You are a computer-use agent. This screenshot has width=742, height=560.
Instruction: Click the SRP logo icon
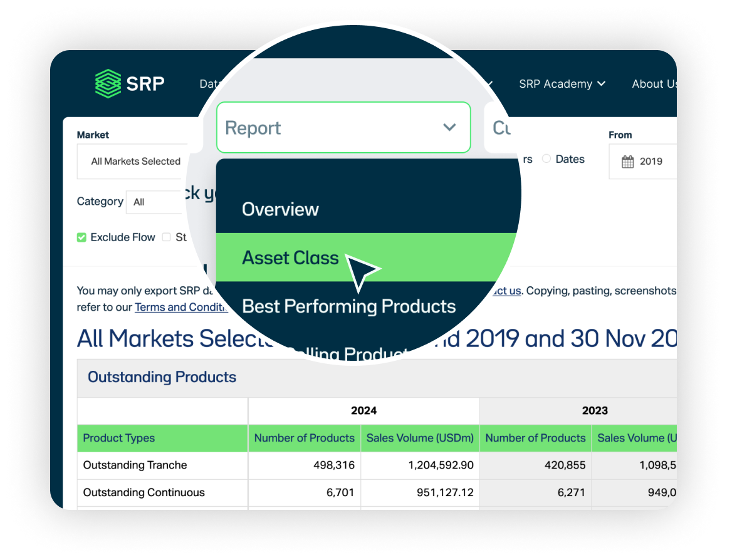(108, 84)
